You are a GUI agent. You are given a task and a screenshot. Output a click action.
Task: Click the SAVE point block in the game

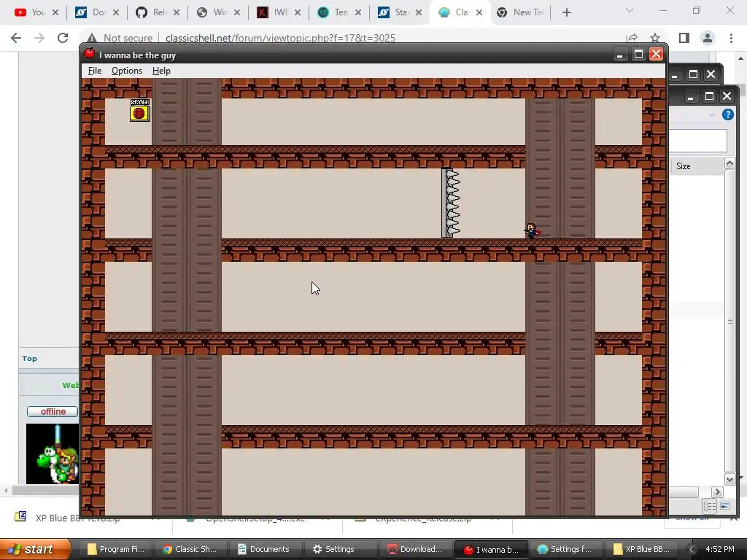pos(139,110)
